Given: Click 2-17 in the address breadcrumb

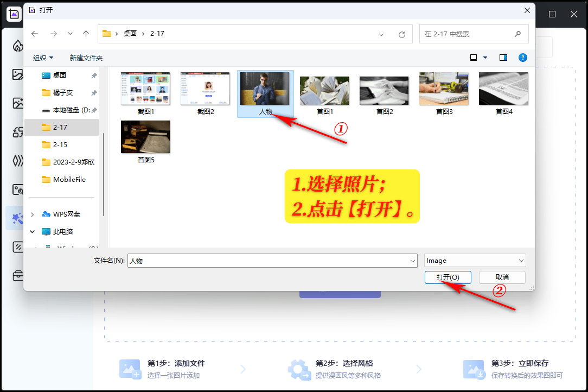Looking at the screenshot, I should 157,34.
